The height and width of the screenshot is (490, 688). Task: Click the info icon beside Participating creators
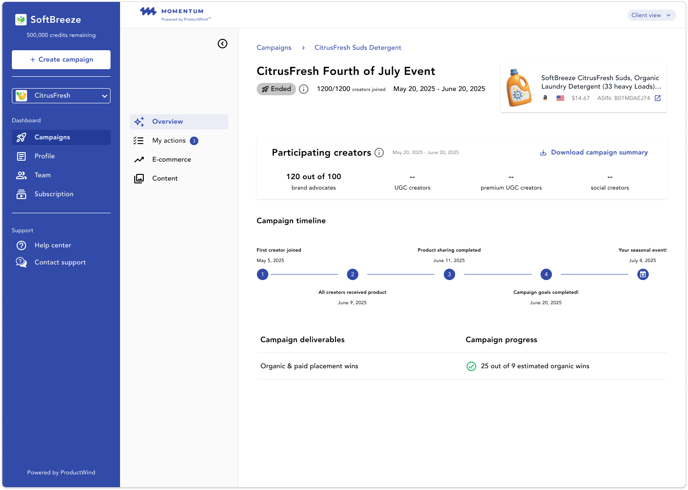coord(379,153)
